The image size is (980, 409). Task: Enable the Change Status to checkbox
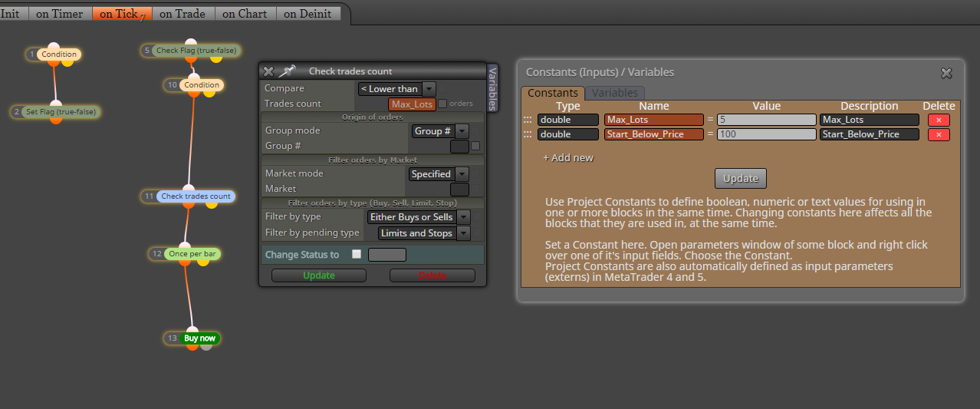pos(357,255)
